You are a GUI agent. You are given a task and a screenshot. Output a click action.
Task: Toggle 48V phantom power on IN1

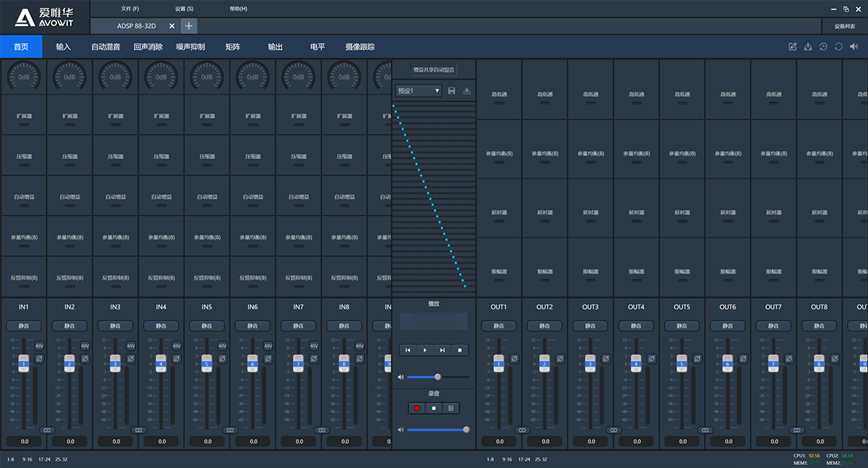[40, 346]
